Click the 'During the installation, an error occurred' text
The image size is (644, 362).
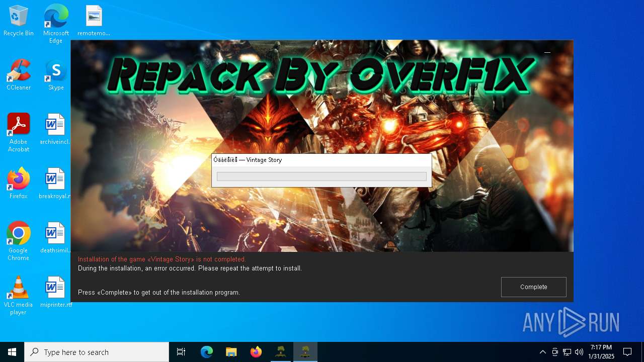tap(190, 268)
